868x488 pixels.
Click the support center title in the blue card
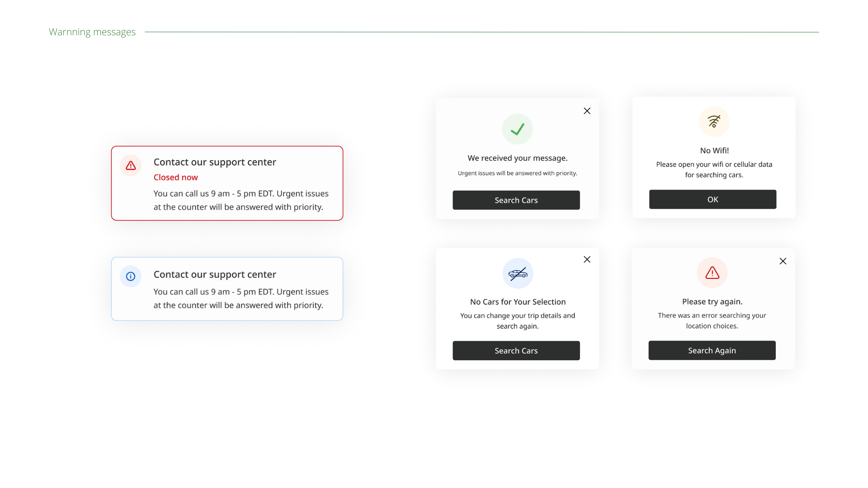[215, 274]
